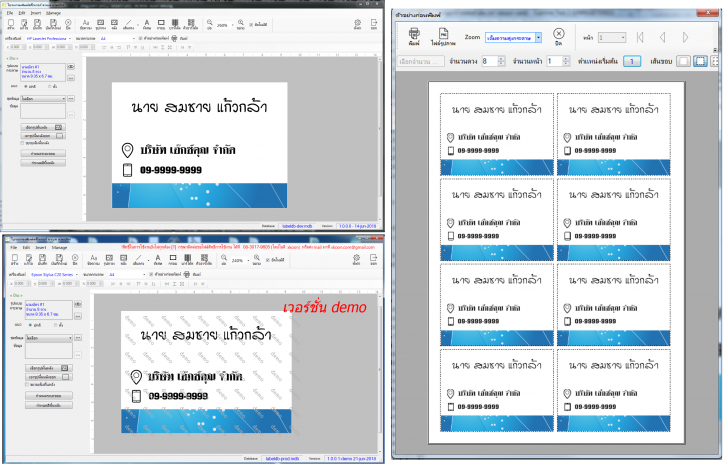
Task: Click New label icon in demo window
Action: pyautogui.click(x=14, y=259)
